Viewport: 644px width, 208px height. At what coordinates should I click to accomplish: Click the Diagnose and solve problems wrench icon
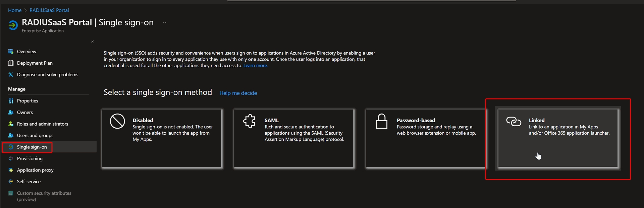[11, 75]
